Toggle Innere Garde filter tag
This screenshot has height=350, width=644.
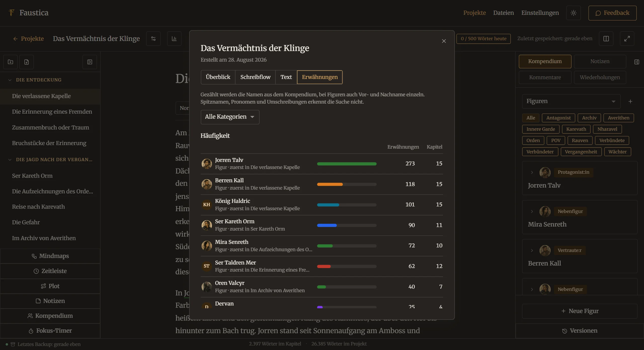[x=541, y=129]
